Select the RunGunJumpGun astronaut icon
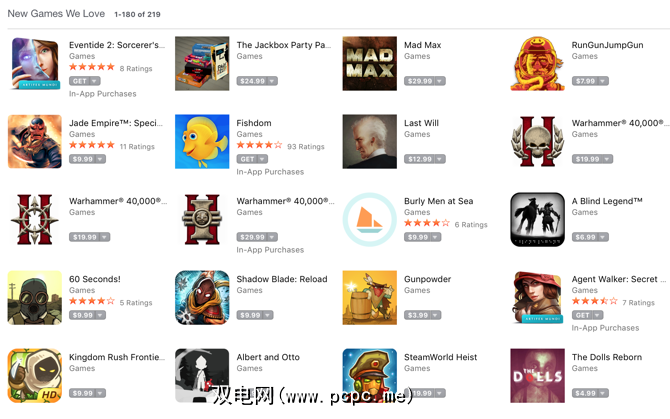The width and height of the screenshot is (670, 419). click(x=537, y=64)
